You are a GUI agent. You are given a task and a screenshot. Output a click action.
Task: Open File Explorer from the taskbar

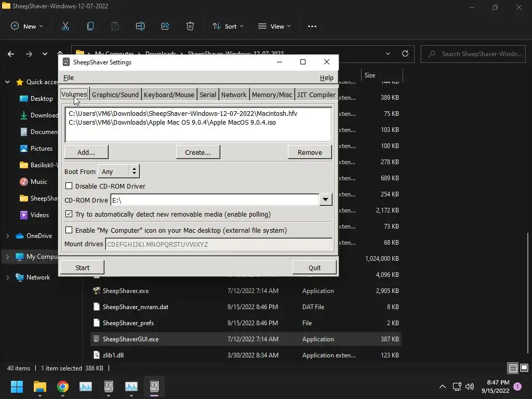(x=39, y=387)
